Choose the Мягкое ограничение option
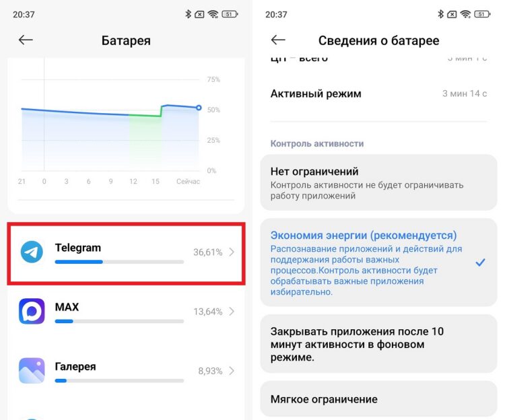Image resolution: width=505 pixels, height=420 pixels. pyautogui.click(x=378, y=399)
